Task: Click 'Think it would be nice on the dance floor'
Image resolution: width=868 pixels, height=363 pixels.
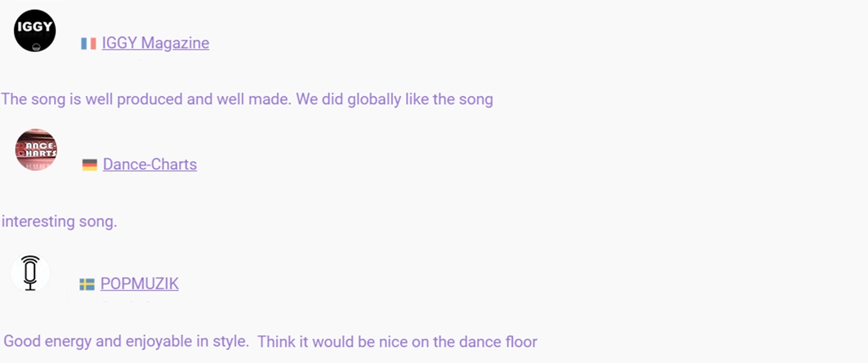Action: click(x=398, y=342)
